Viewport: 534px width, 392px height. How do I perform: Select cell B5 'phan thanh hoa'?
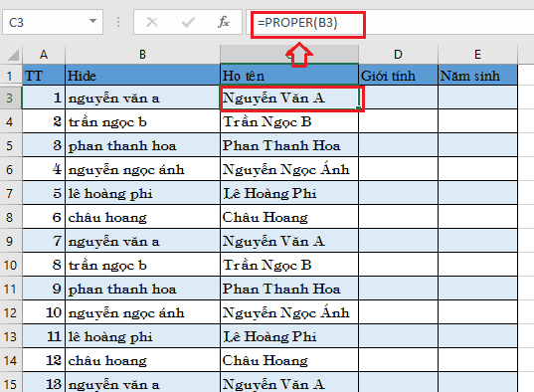142,145
